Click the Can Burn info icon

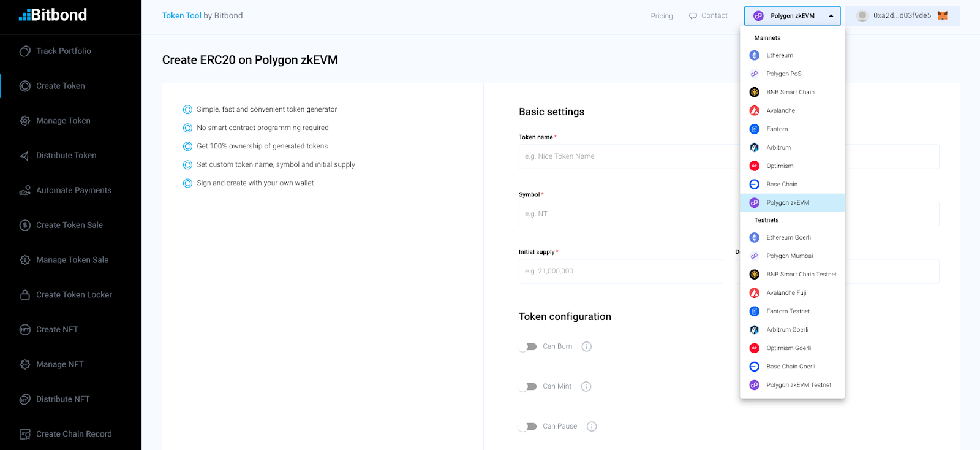(586, 347)
